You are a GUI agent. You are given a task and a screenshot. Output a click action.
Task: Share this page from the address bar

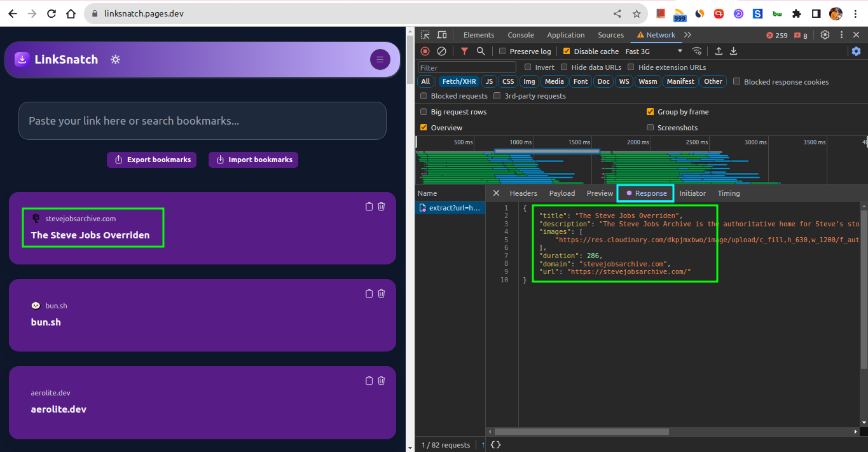click(617, 13)
